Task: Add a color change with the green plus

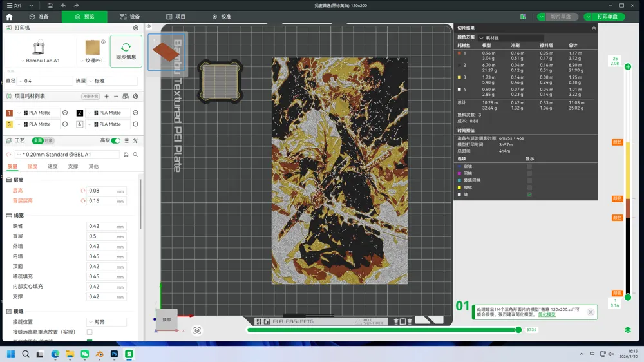Action: point(628,66)
